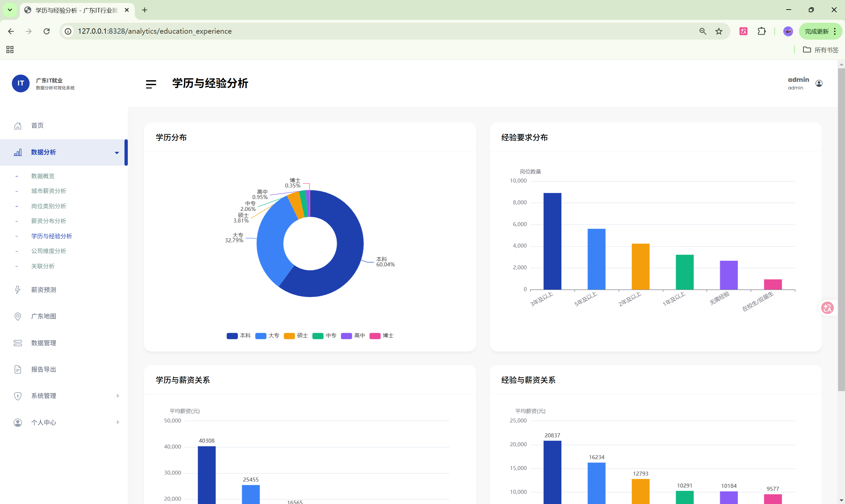Expand the 系统管理 submenu arrow
This screenshot has width=845, height=504.
pos(118,396)
